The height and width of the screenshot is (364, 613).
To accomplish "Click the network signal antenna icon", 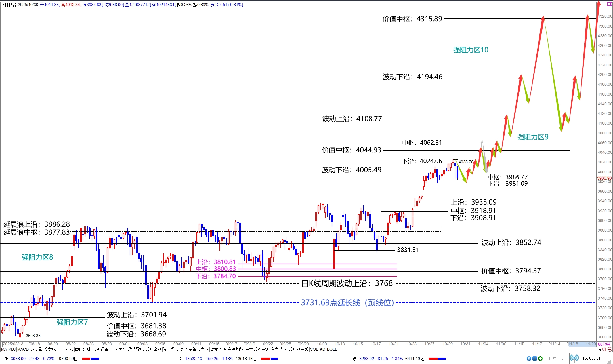I will click(x=574, y=358).
